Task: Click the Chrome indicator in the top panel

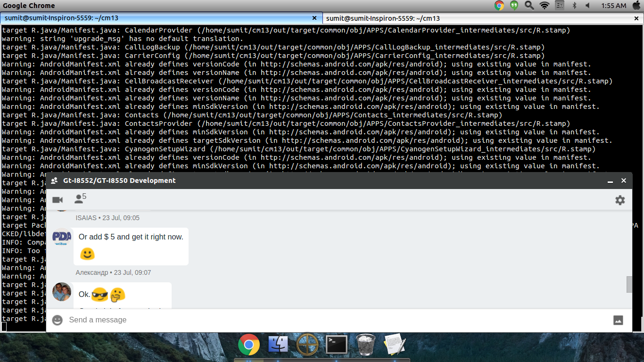Action: click(499, 6)
